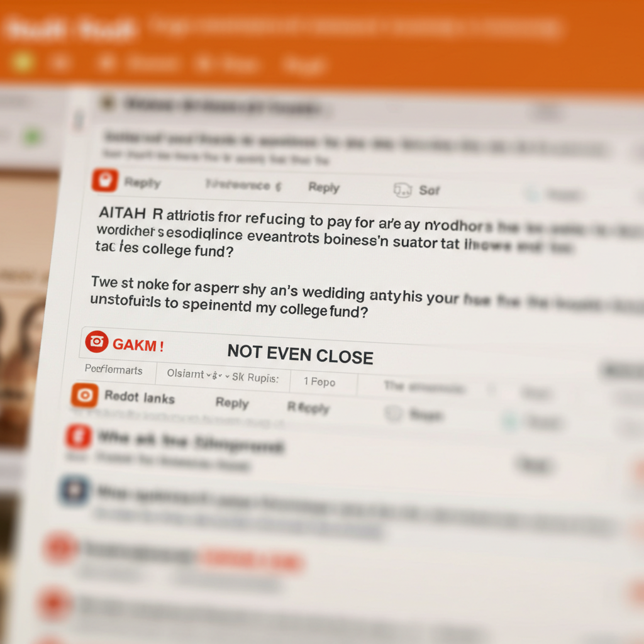Click the middle Reply link above the post title
The image size is (644, 644).
point(324,187)
